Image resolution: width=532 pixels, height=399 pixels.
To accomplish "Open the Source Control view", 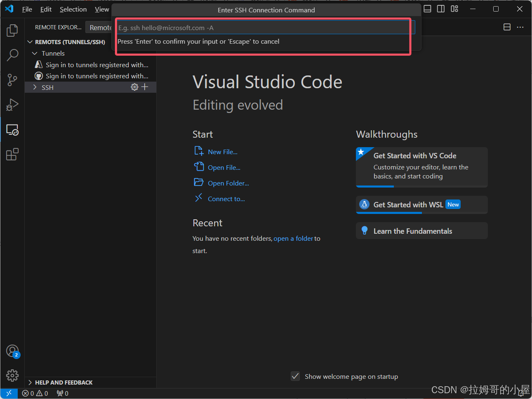I will 12,80.
